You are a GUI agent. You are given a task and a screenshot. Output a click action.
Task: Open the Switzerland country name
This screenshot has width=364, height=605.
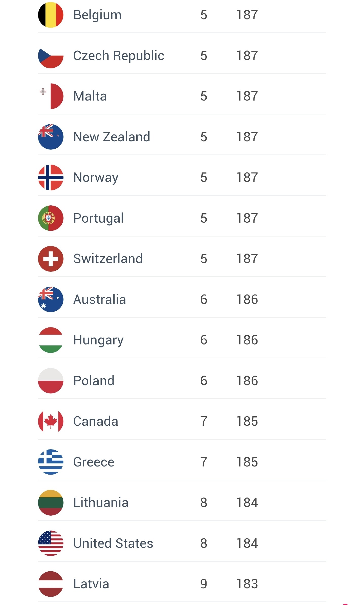pos(108,259)
